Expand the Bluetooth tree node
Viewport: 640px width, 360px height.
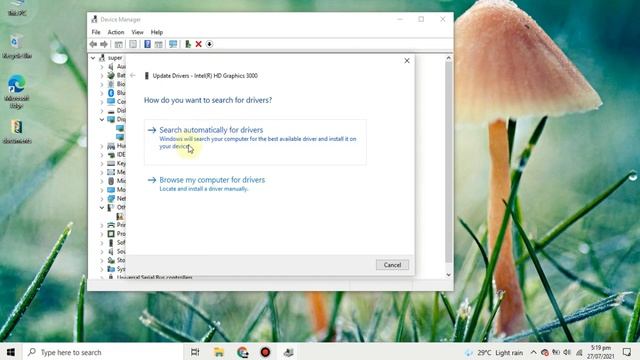(102, 93)
